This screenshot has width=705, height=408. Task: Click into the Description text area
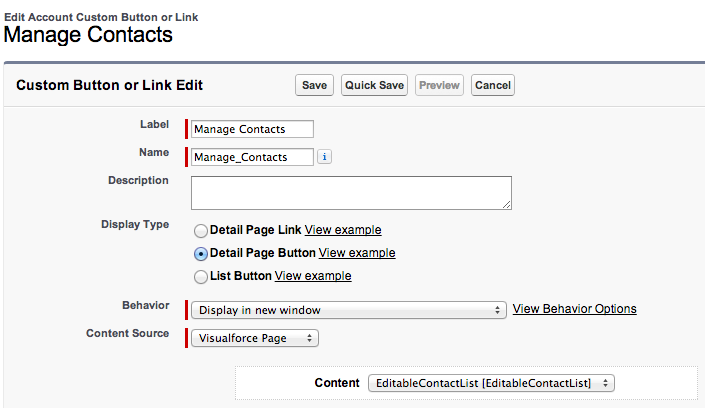[351, 193]
